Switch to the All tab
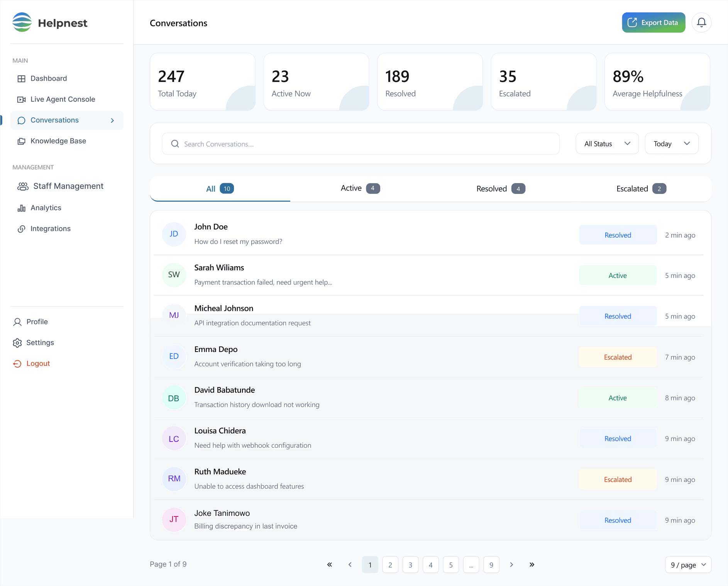This screenshot has height=586, width=728. tap(220, 189)
